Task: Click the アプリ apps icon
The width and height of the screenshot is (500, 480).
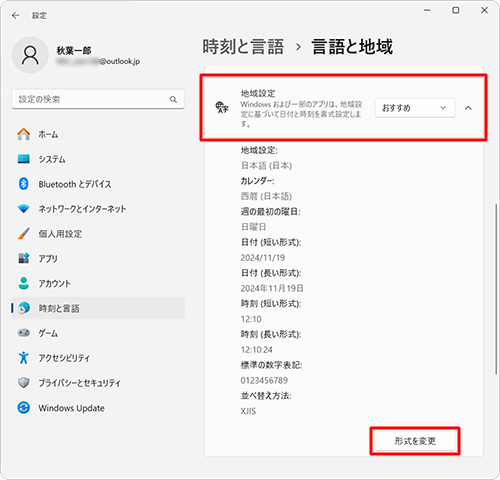Action: click(24, 258)
